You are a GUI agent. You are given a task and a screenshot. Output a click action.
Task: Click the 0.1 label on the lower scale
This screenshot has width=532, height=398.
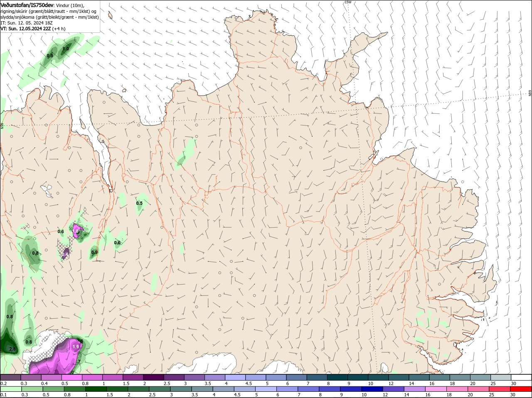tap(3, 395)
